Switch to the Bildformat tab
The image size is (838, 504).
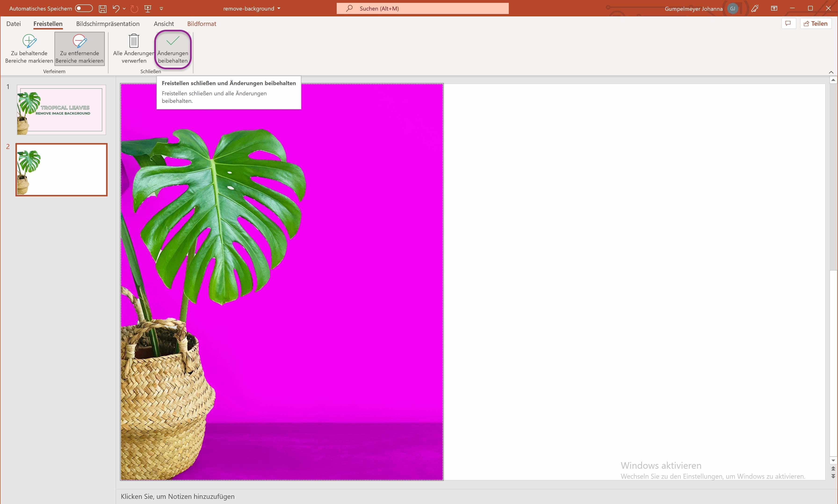[x=201, y=24]
